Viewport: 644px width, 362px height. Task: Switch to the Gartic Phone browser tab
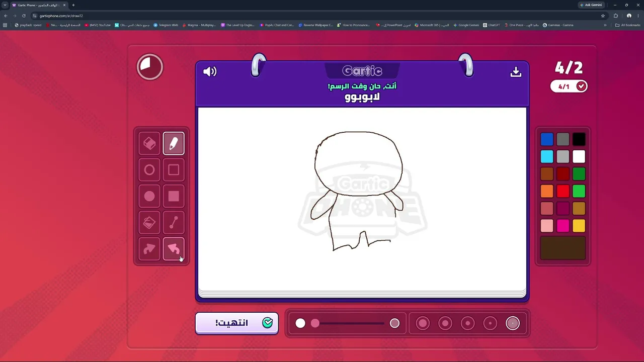pyautogui.click(x=38, y=5)
